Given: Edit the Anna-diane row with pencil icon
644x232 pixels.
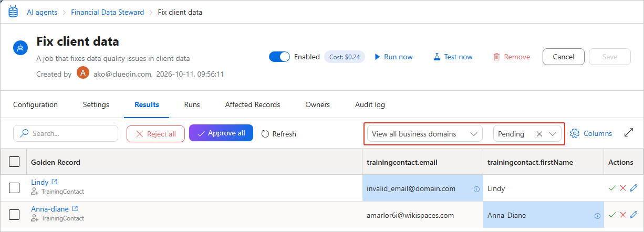Looking at the screenshot, I should pyautogui.click(x=633, y=215).
